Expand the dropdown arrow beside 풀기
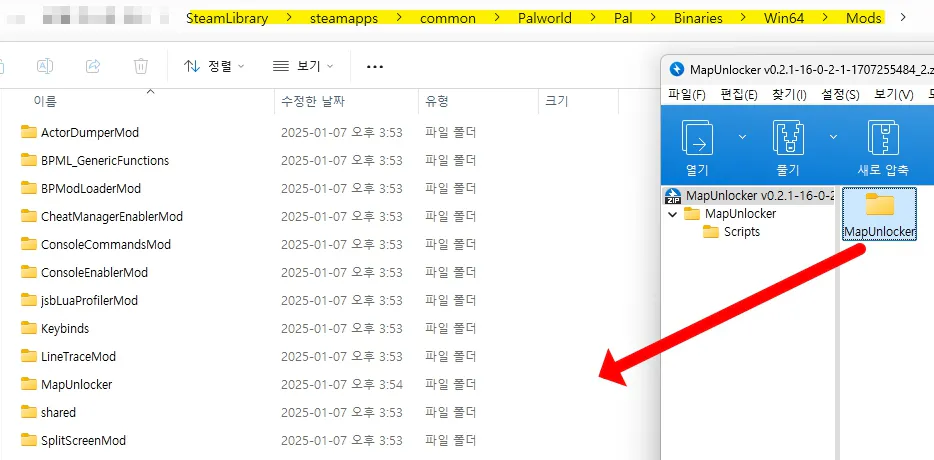The image size is (934, 460). point(833,137)
